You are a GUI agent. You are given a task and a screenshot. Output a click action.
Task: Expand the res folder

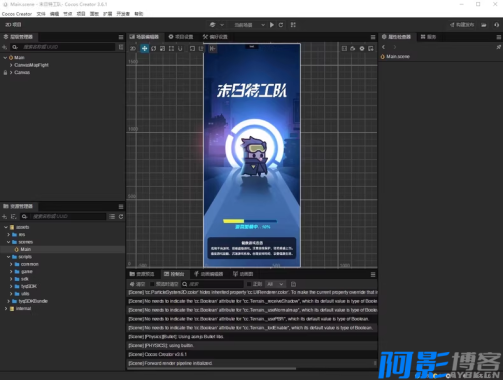tap(8, 235)
